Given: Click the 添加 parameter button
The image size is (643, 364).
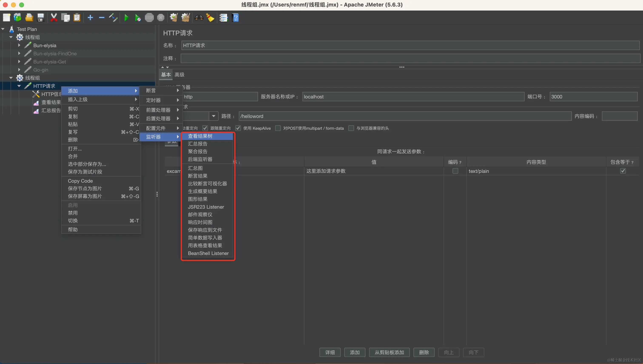Looking at the screenshot, I should pyautogui.click(x=355, y=352).
